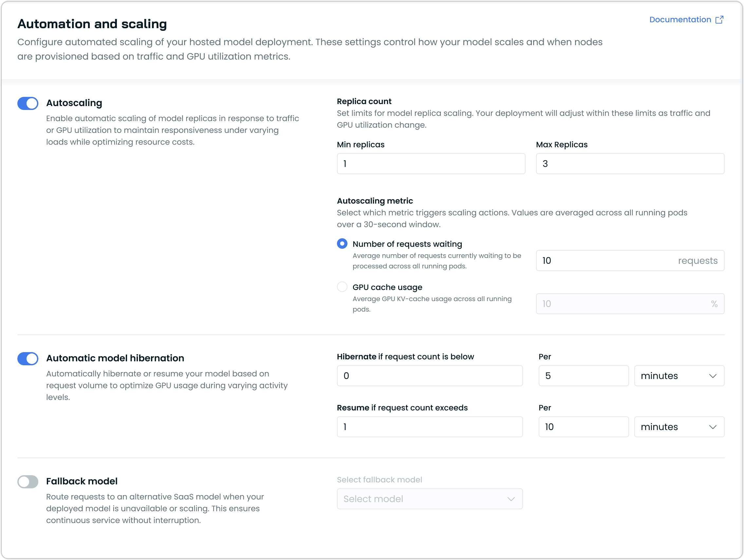This screenshot has width=744, height=560.
Task: Click chevron arrow in Select model box
Action: (511, 499)
